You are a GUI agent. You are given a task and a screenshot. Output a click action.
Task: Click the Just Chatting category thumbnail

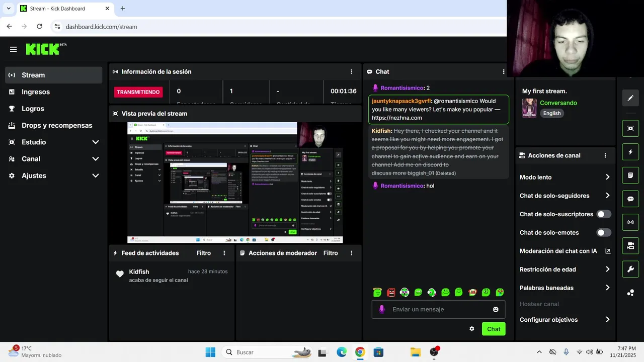coord(529,108)
